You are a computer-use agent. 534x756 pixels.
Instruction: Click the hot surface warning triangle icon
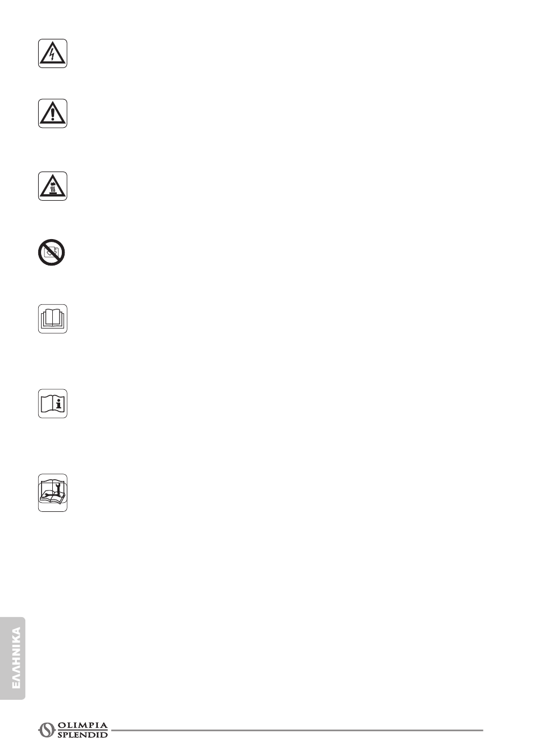click(x=53, y=186)
